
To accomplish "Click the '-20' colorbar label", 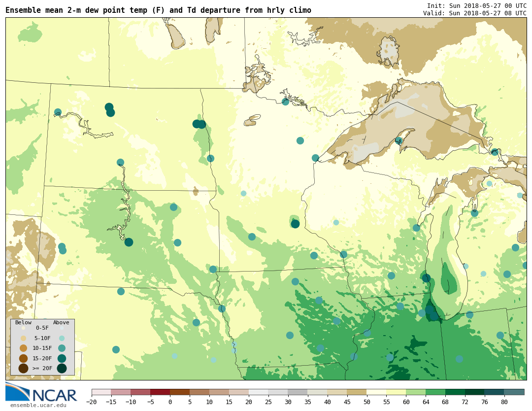I will pos(92,402).
